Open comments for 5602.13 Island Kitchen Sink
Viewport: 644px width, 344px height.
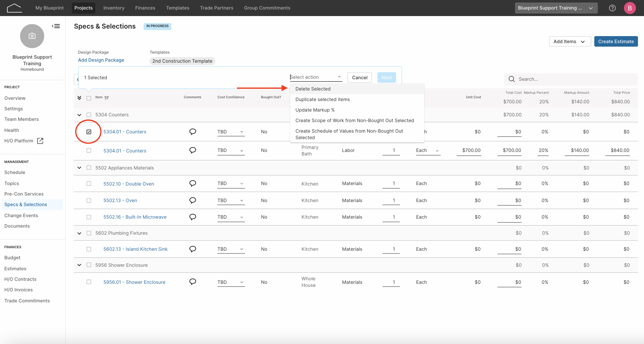(x=192, y=249)
